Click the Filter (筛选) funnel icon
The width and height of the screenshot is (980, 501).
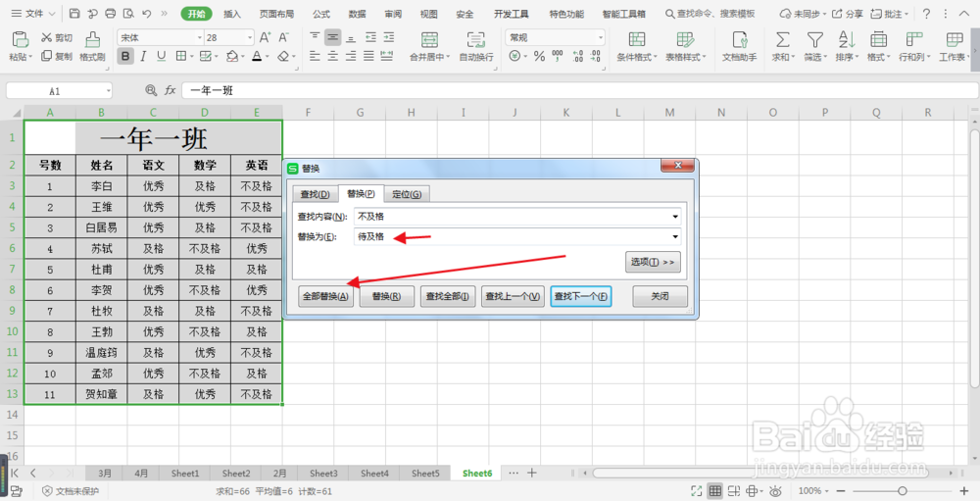(x=814, y=40)
